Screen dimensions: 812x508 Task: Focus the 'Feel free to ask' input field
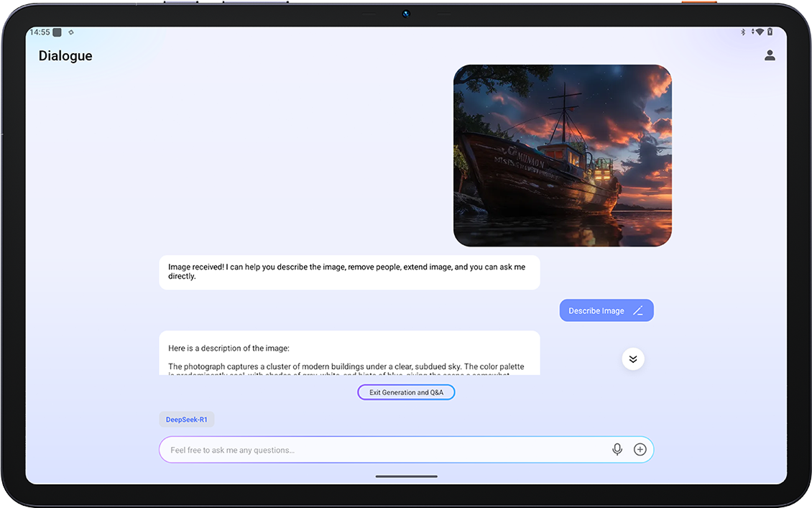point(381,450)
